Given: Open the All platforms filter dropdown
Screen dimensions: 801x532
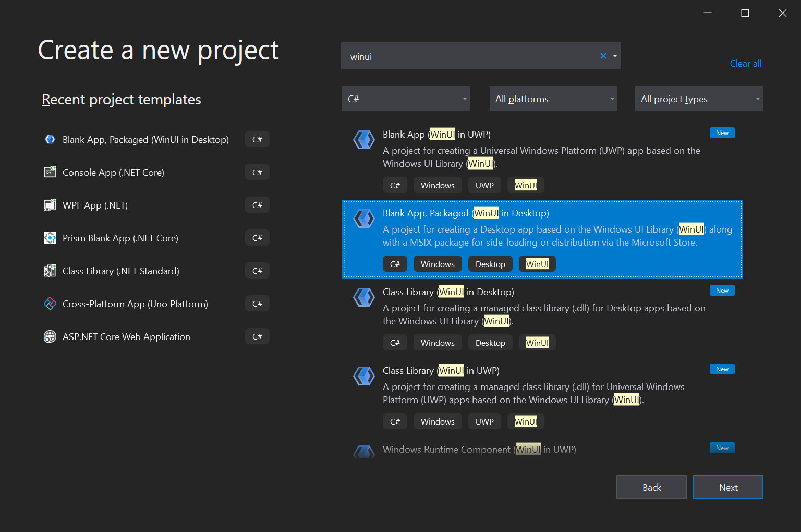Looking at the screenshot, I should coord(553,99).
